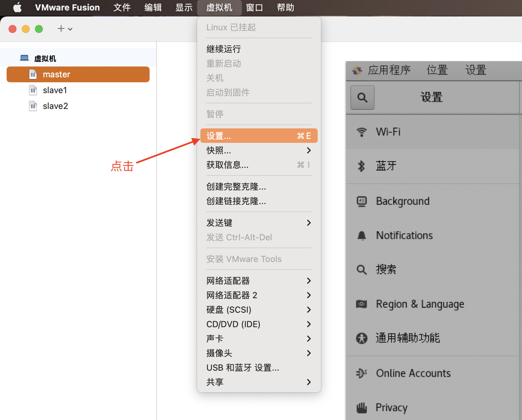Open Privacy text label

coord(392,408)
